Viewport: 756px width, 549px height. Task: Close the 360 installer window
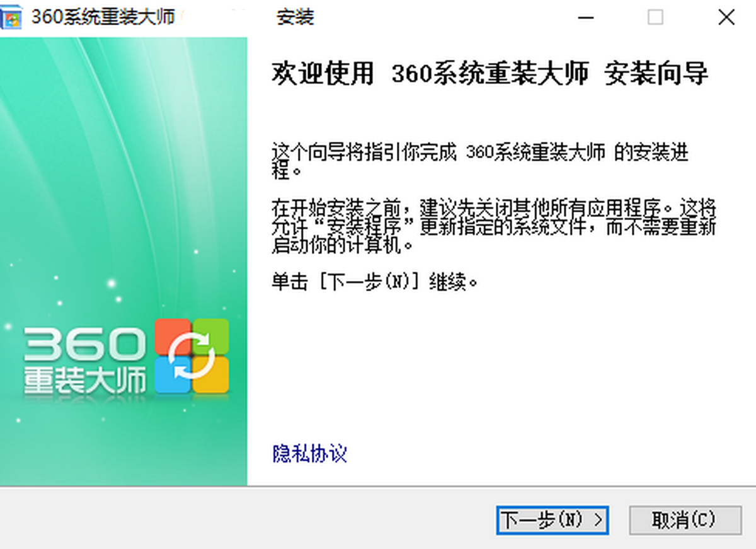[x=726, y=17]
